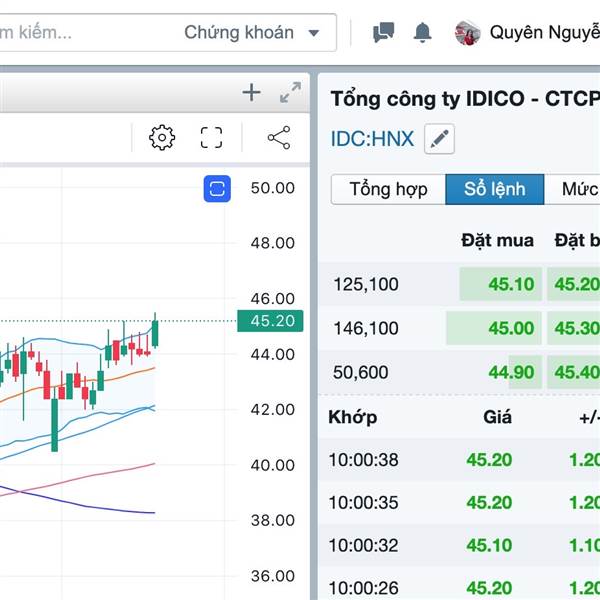
Task: Click the 42.00 price axis label
Action: point(272,410)
